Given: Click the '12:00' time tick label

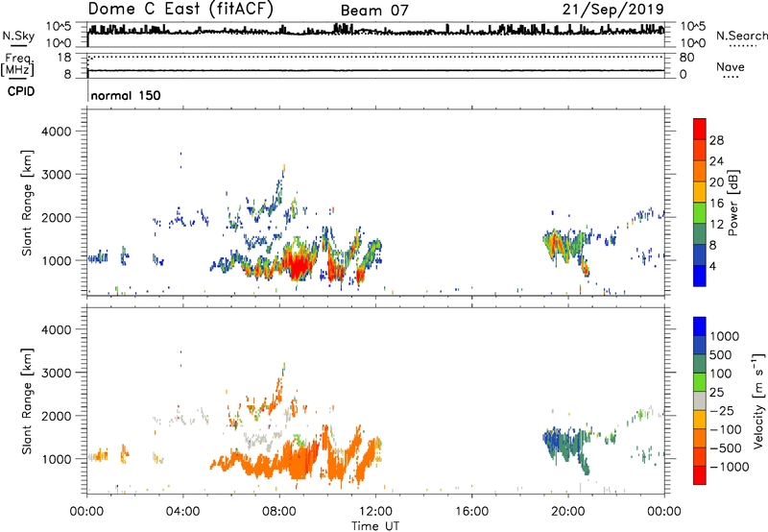Looking at the screenshot, I should (x=375, y=512).
